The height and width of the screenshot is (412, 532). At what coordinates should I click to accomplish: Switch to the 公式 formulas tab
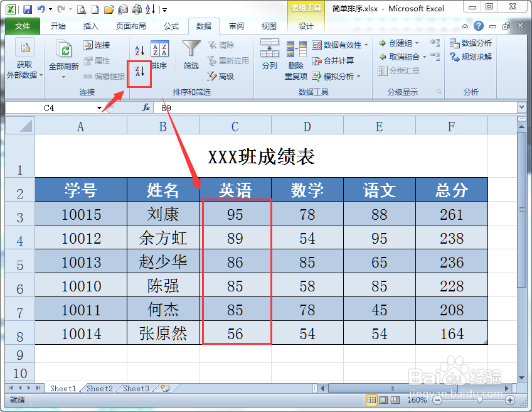171,26
